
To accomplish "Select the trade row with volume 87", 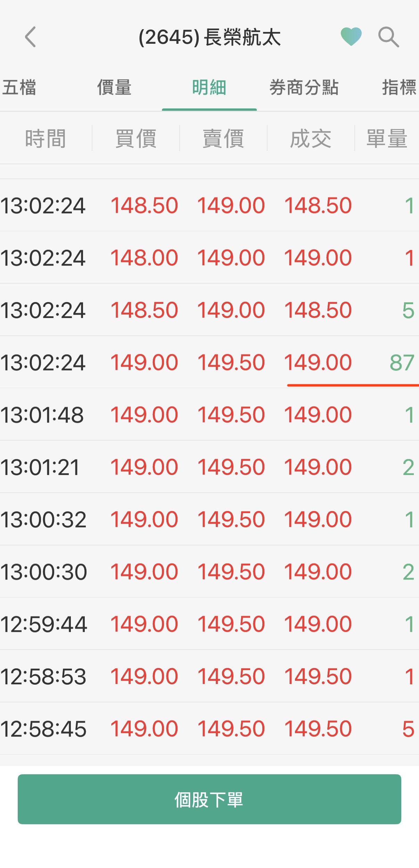I will [x=209, y=362].
